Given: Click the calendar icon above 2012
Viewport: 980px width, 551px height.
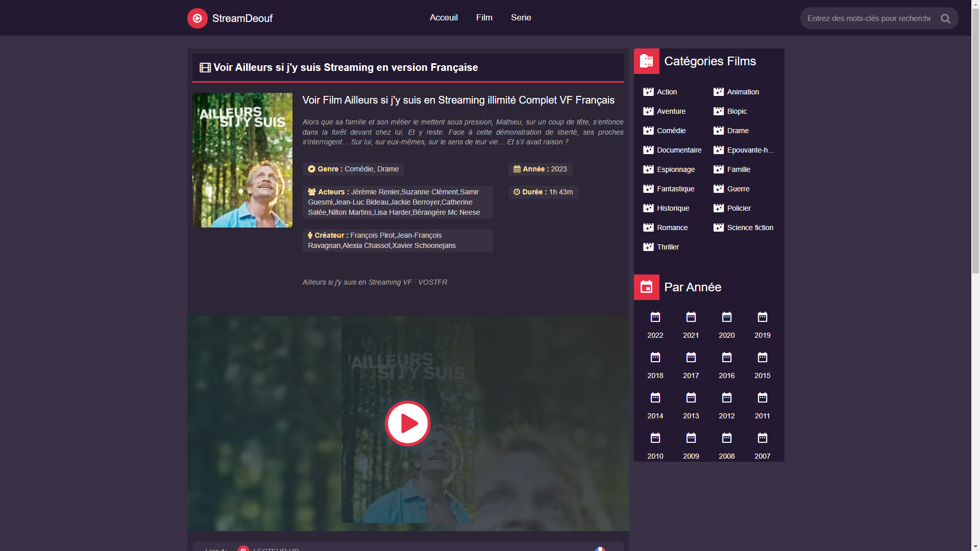Looking at the screenshot, I should coord(727,397).
